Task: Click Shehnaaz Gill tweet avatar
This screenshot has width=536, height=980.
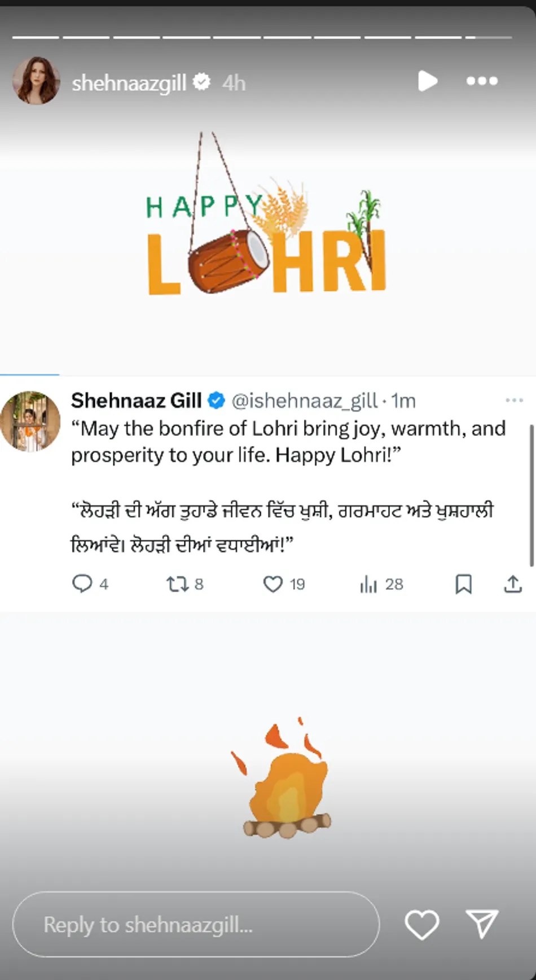Action: (30, 421)
